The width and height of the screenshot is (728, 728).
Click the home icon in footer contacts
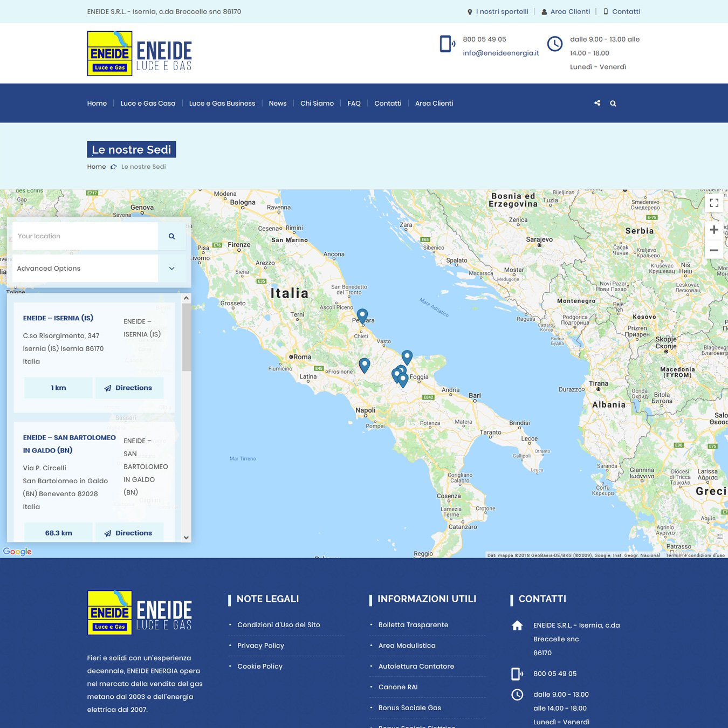(x=517, y=626)
